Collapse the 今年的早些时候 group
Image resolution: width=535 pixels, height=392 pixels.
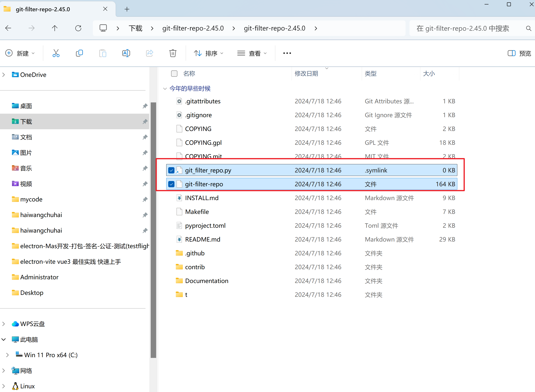(x=165, y=89)
